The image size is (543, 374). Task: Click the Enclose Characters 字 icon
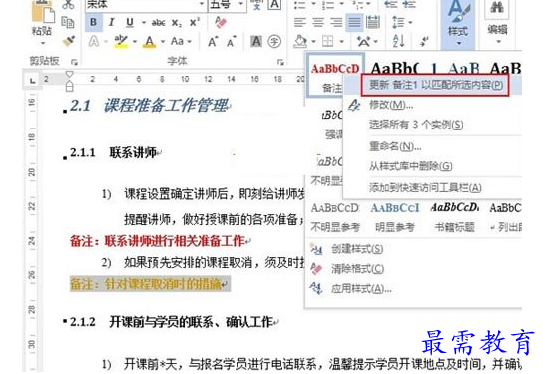click(x=274, y=42)
